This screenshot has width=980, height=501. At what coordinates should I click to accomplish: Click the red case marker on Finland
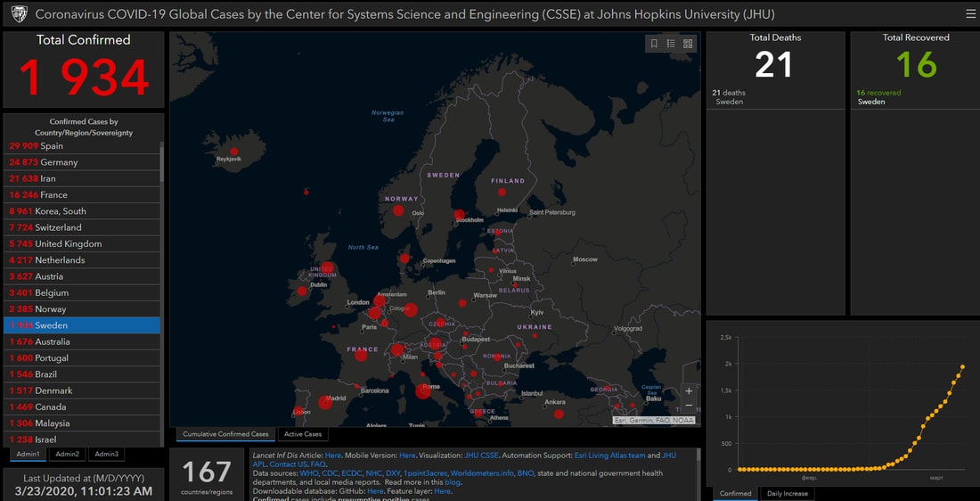[x=502, y=192]
